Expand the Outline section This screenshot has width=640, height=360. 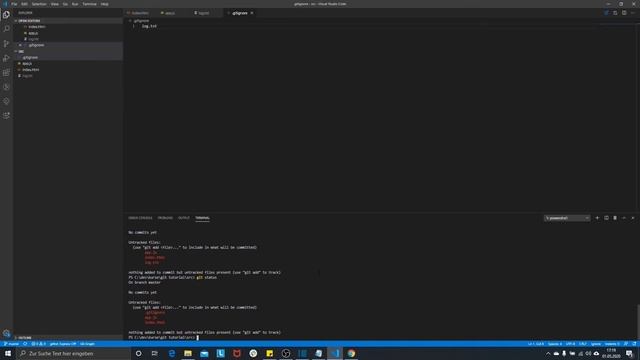coord(68,338)
